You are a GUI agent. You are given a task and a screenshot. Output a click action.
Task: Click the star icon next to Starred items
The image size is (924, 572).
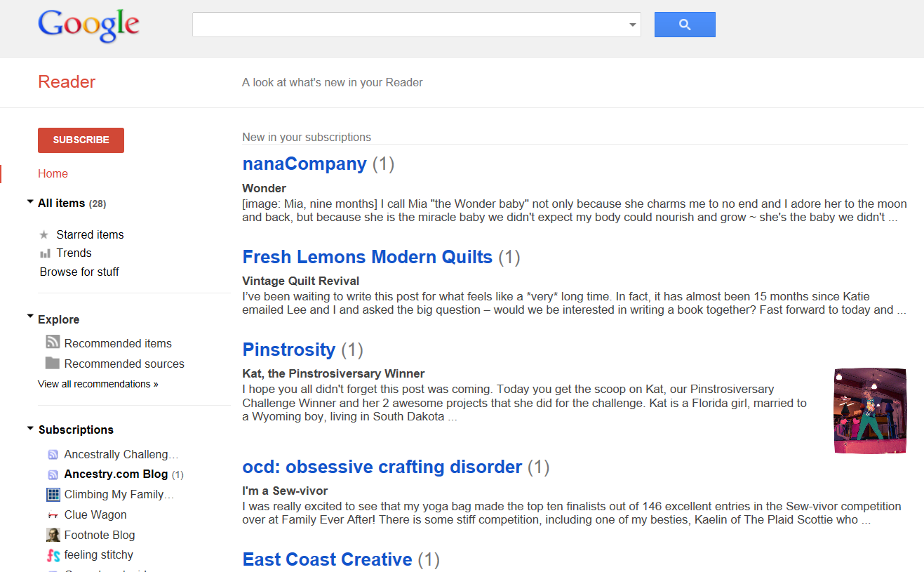(43, 234)
